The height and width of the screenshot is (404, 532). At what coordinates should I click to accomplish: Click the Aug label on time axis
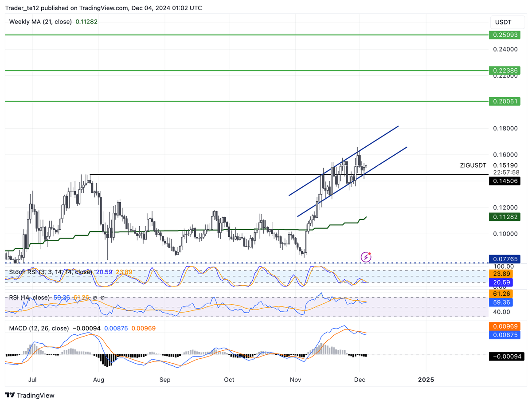99,380
